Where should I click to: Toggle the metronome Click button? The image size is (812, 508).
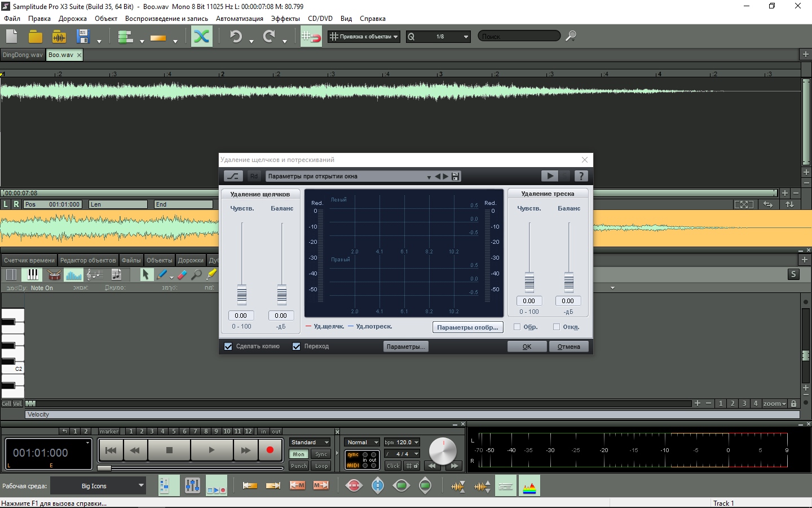393,466
